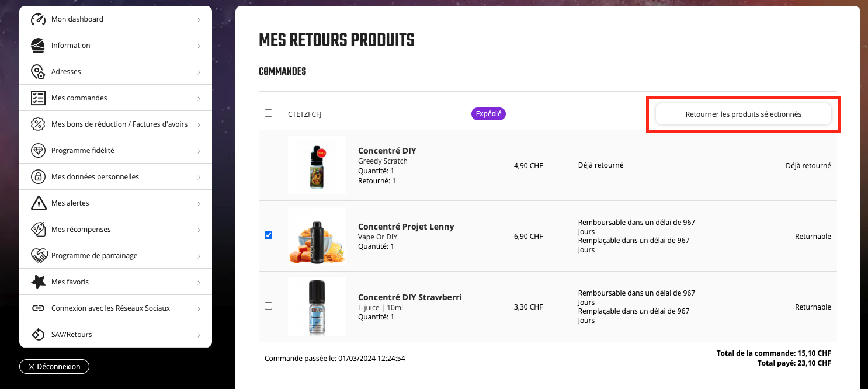Image resolution: width=868 pixels, height=389 pixels.
Task: Click the Programme de parrainage handshake icon
Action: (38, 255)
